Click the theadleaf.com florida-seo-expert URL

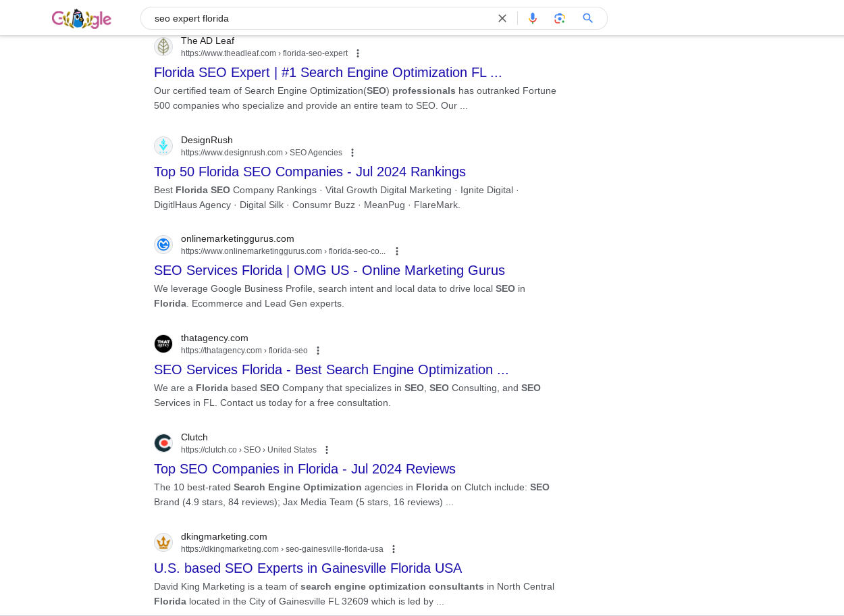coord(264,53)
